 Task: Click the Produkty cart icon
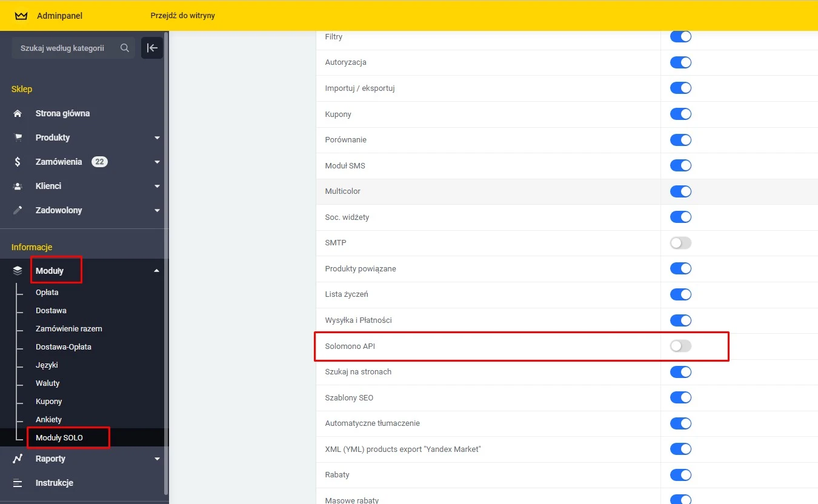(x=18, y=138)
